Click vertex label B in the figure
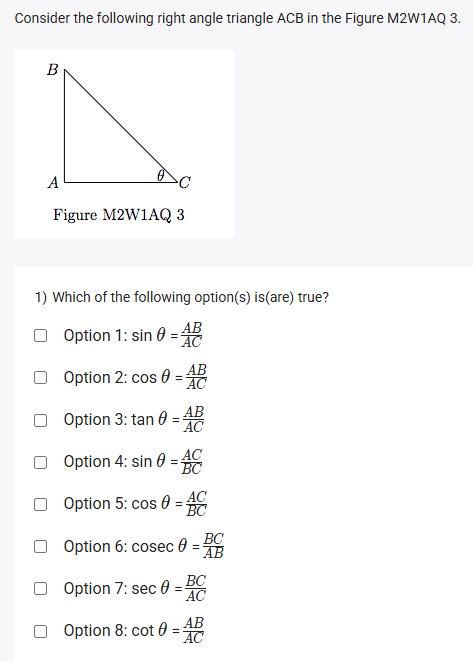Image resolution: width=473 pixels, height=661 pixels. (52, 70)
